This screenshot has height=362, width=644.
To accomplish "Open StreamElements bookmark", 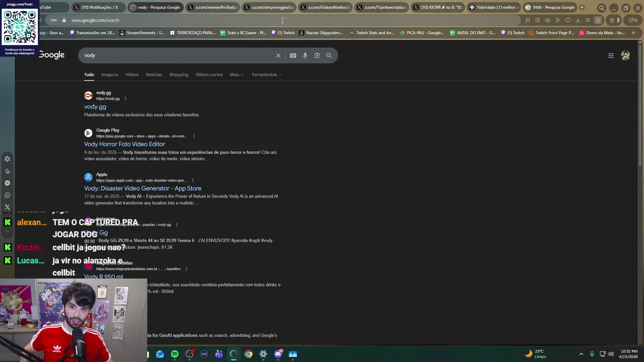I will (x=141, y=33).
